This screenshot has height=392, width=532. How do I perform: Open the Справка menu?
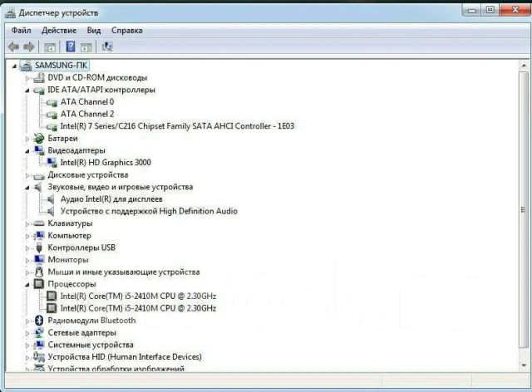(127, 31)
